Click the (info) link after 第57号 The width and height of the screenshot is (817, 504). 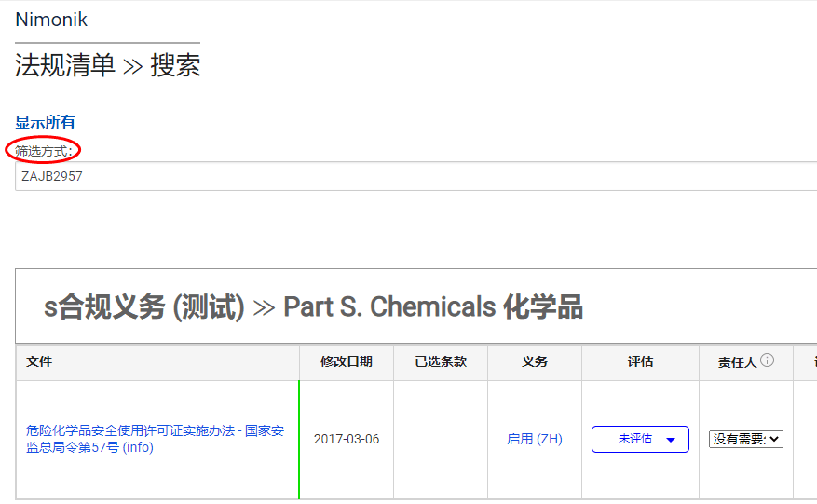138,447
